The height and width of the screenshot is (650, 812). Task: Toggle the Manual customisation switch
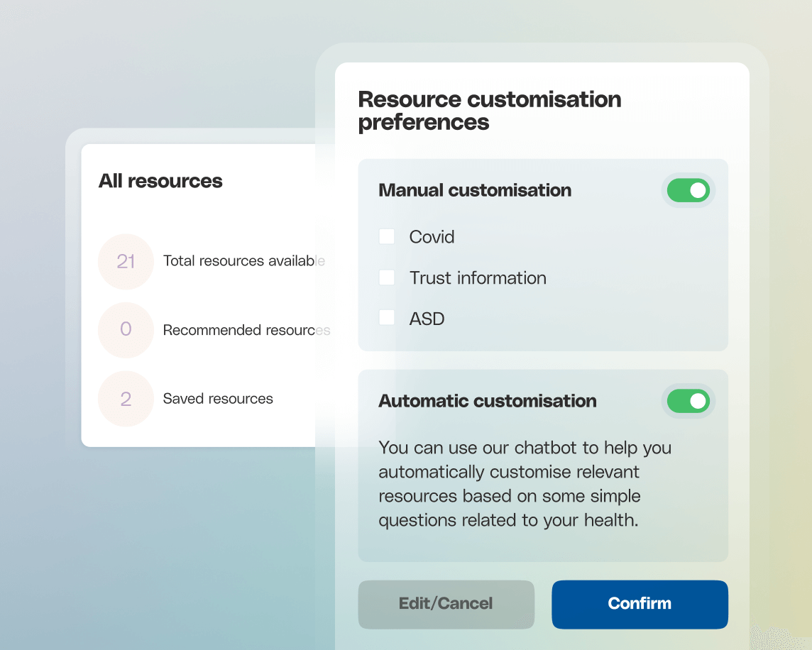click(x=688, y=191)
